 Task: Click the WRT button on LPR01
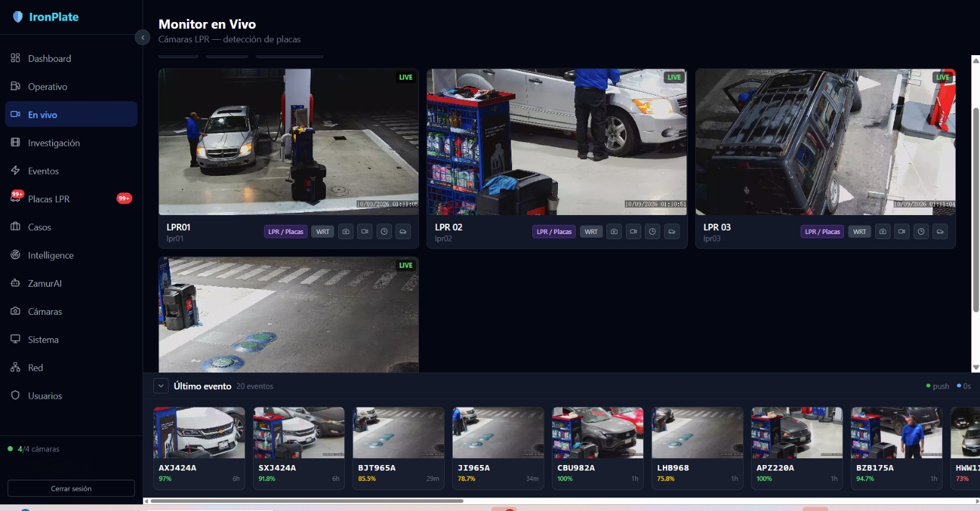point(323,232)
